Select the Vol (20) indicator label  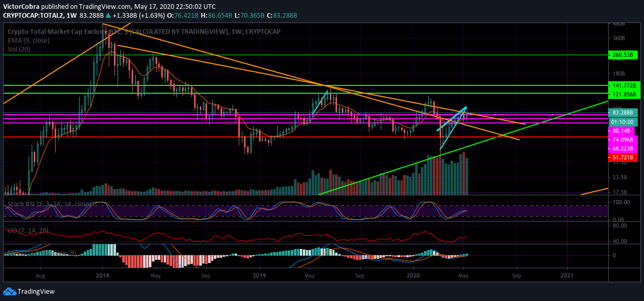(19, 48)
